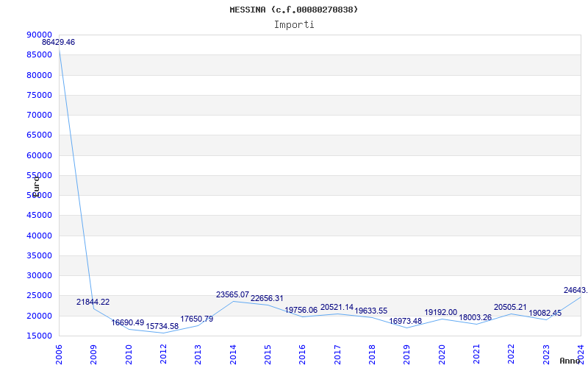Select the 22656.31 data label
588x368 pixels.
point(267,299)
